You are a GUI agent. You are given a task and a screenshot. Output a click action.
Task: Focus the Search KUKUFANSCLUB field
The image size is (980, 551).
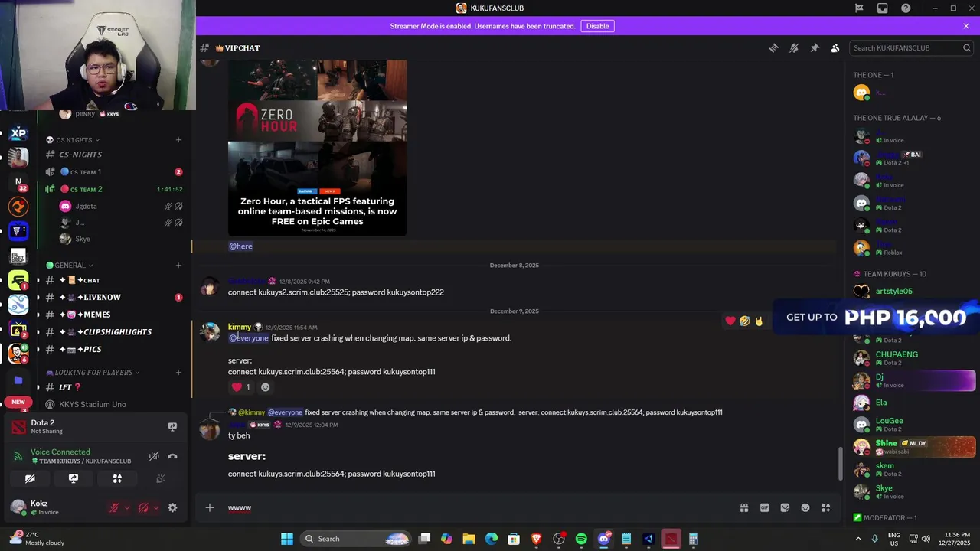coord(911,47)
